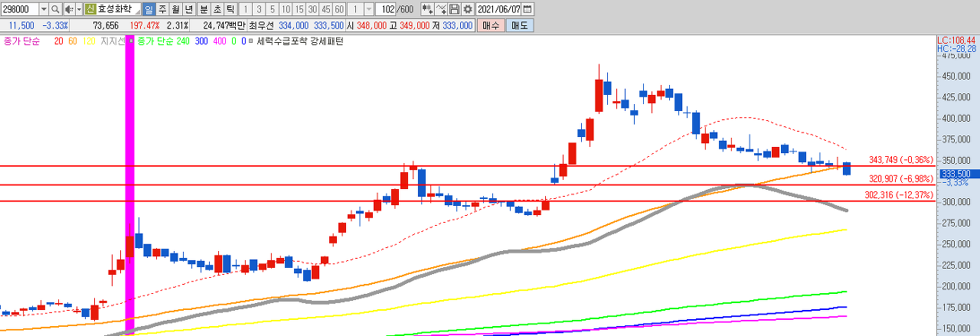Viewport: 980px width, 336px height.
Task: Click the 197.47% volume ratio value
Action: [x=145, y=25]
